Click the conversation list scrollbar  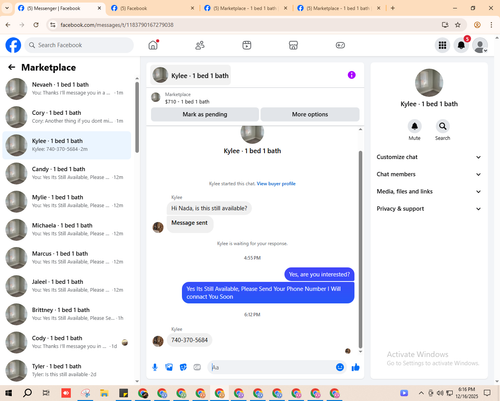[x=137, y=117]
